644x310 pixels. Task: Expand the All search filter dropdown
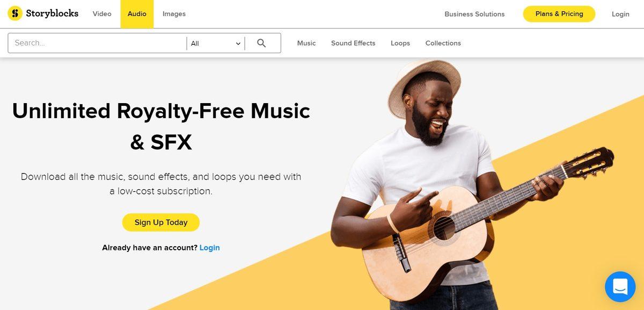click(216, 44)
